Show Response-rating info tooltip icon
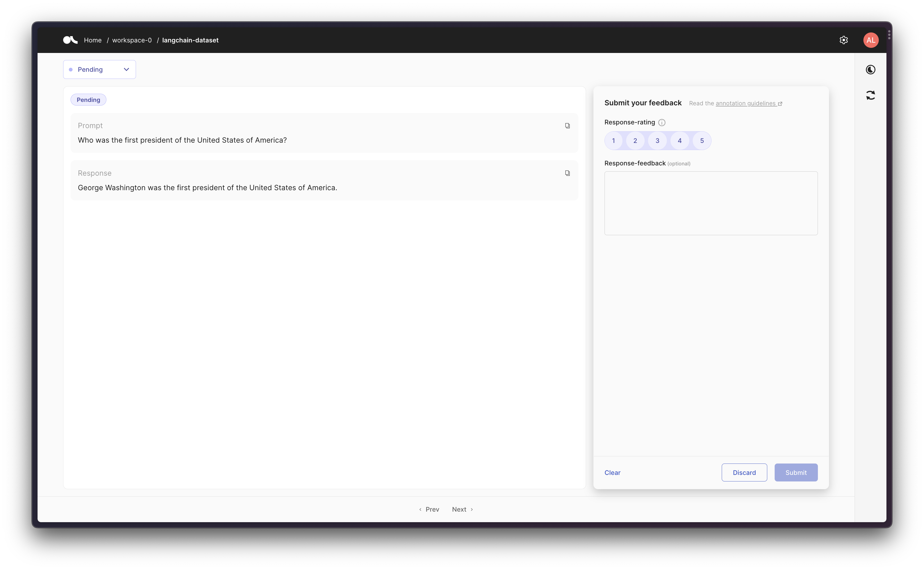This screenshot has height=570, width=924. coord(661,122)
